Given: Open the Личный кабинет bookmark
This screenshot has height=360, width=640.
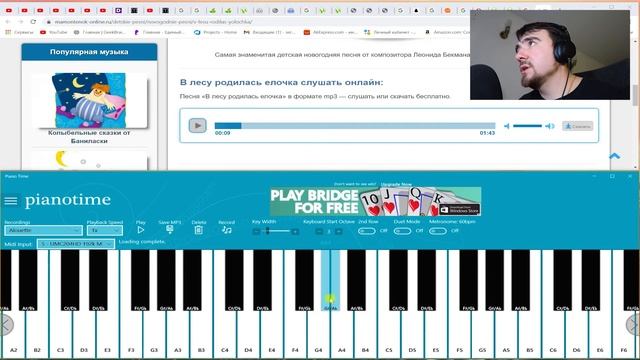Looking at the screenshot, I should coord(390,32).
